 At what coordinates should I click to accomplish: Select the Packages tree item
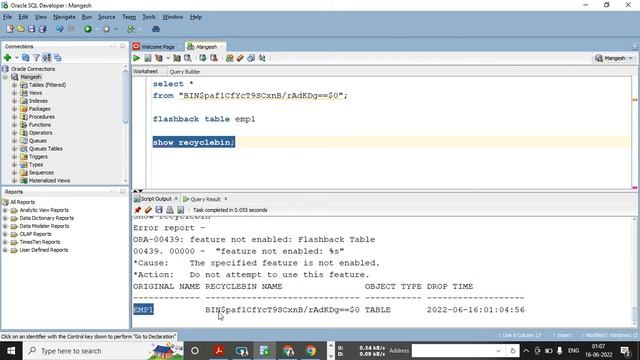point(39,109)
